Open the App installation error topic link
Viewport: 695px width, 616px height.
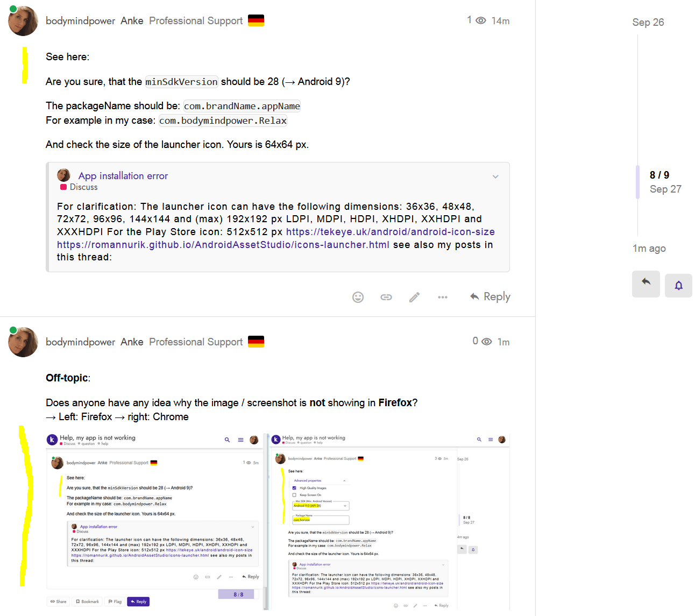123,176
